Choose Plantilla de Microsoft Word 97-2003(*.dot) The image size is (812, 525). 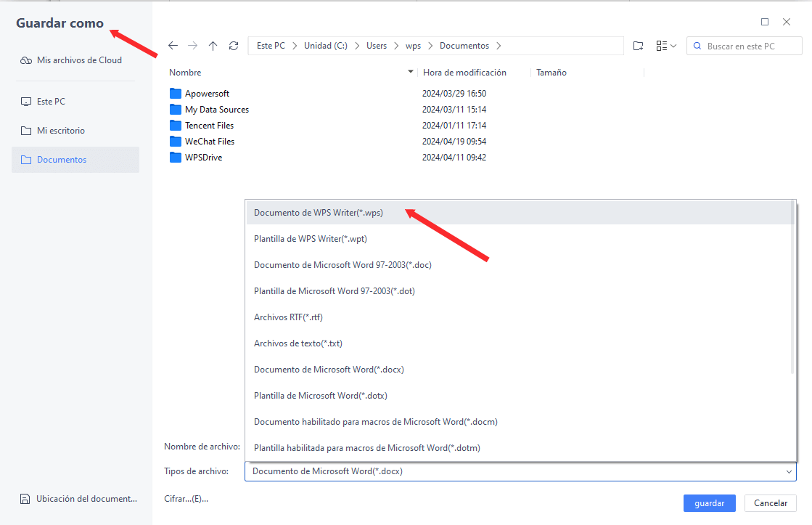[x=518, y=291]
